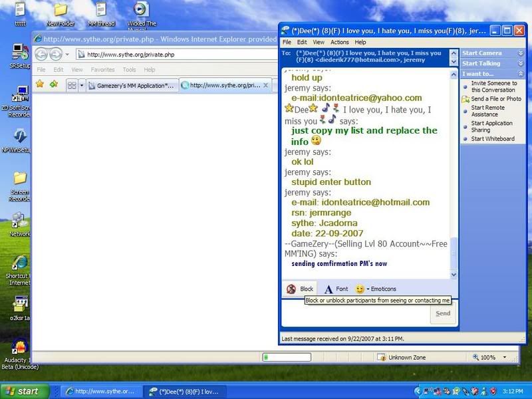Switch to Gamezery's MM Application tab
This screenshot has height=399, width=532.
pyautogui.click(x=132, y=86)
